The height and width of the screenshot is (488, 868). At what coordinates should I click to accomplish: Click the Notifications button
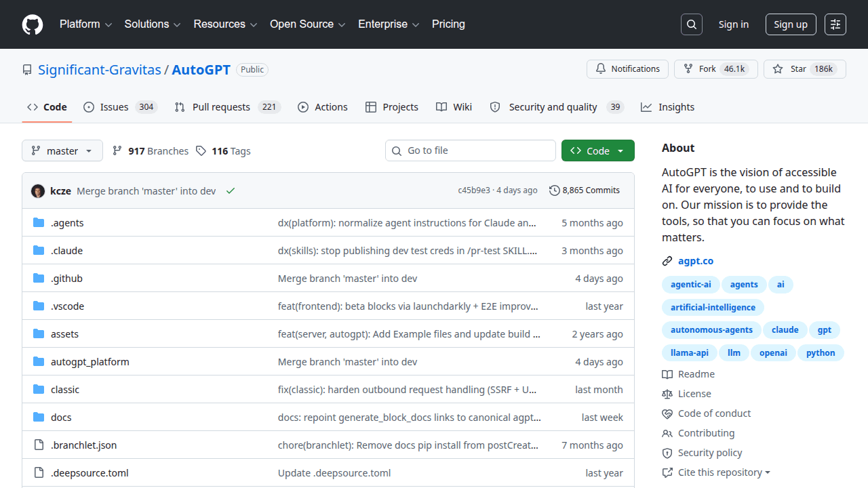click(x=627, y=69)
